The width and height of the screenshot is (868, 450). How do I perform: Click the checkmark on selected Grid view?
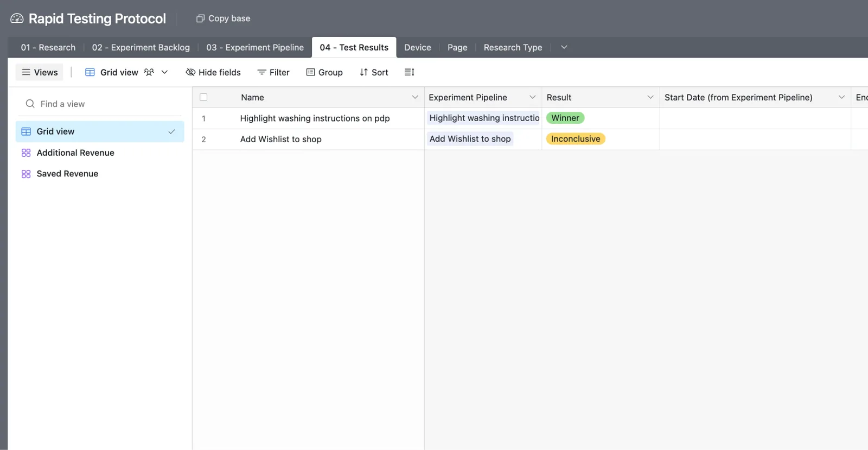171,132
